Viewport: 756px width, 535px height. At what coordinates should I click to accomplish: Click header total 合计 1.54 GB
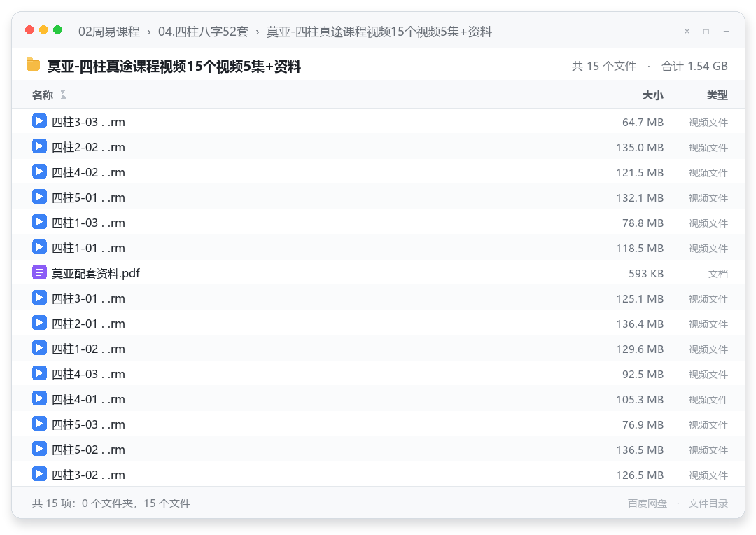[695, 66]
